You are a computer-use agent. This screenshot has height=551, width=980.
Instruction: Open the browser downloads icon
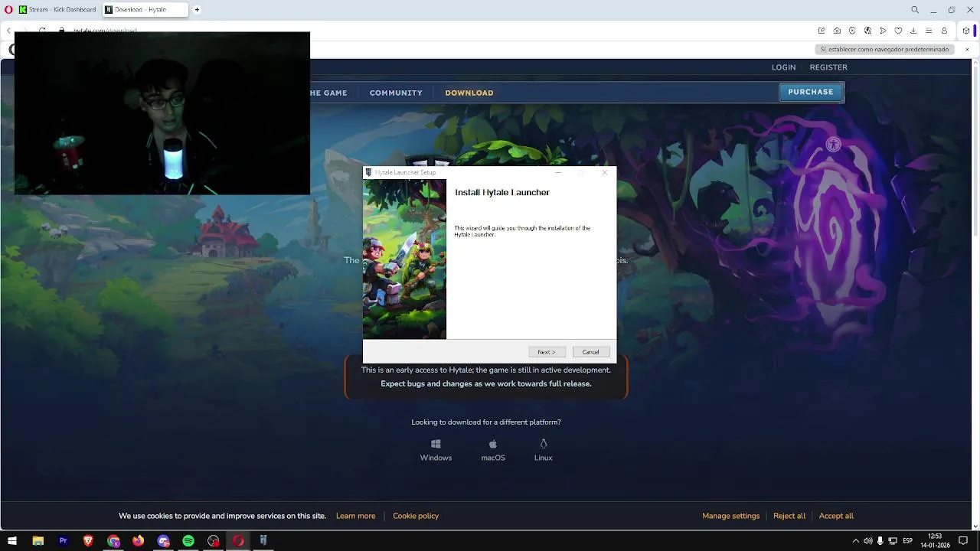pyautogui.click(x=913, y=31)
